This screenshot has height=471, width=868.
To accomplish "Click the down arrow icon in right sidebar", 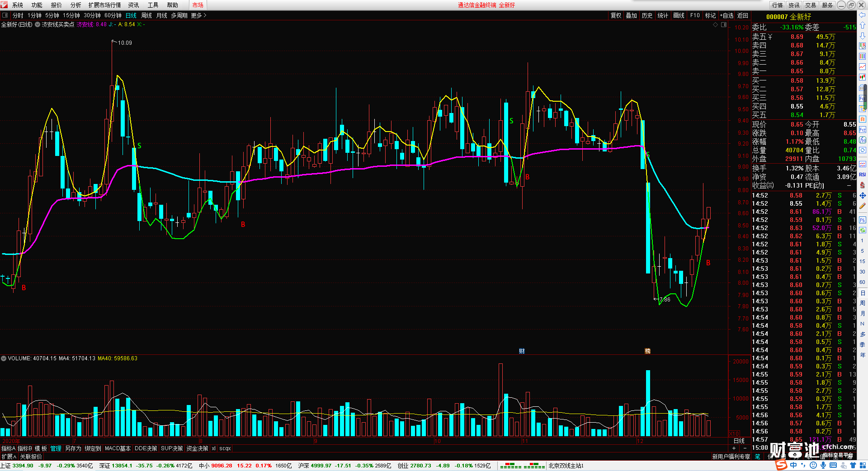I will (863, 36).
